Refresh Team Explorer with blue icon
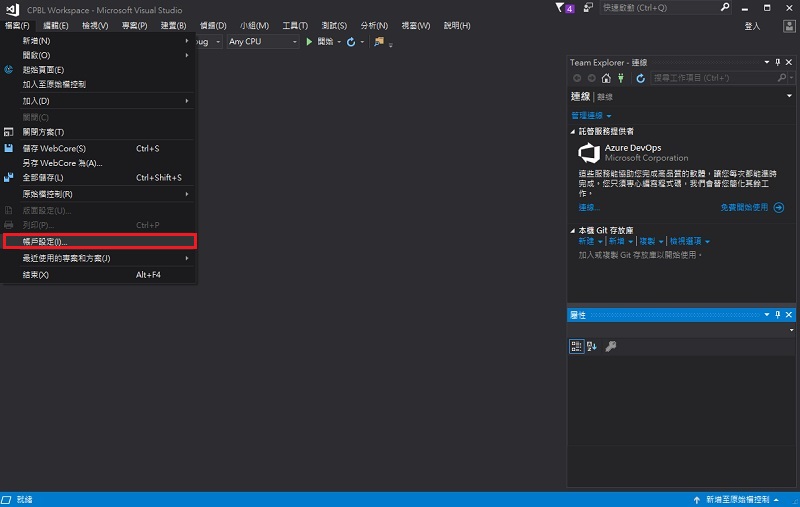Image resolution: width=800 pixels, height=507 pixels. pyautogui.click(x=640, y=78)
